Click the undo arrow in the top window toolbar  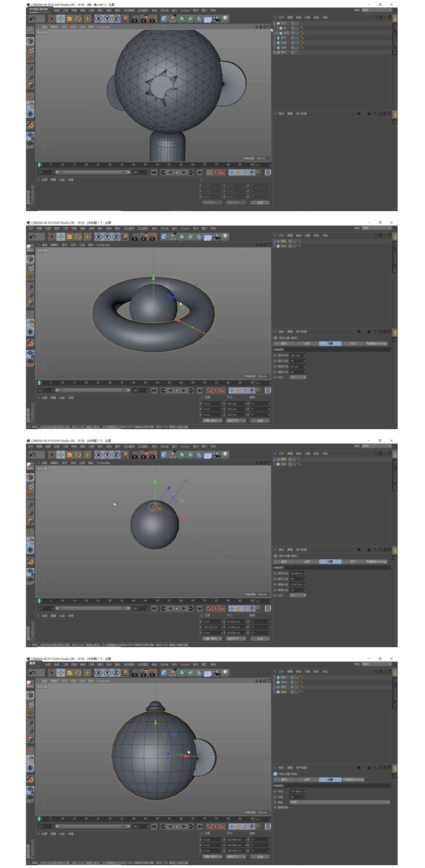tap(32, 19)
